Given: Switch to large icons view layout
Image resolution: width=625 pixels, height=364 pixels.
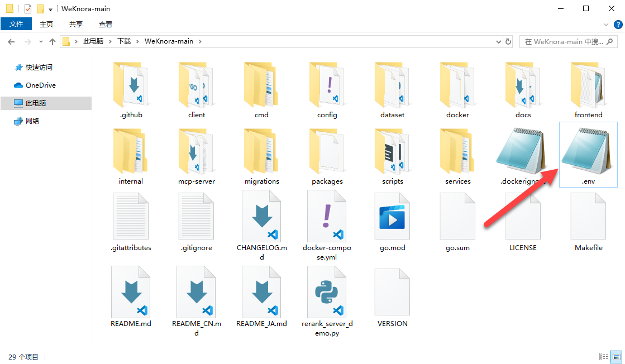Looking at the screenshot, I should pyautogui.click(x=617, y=357).
